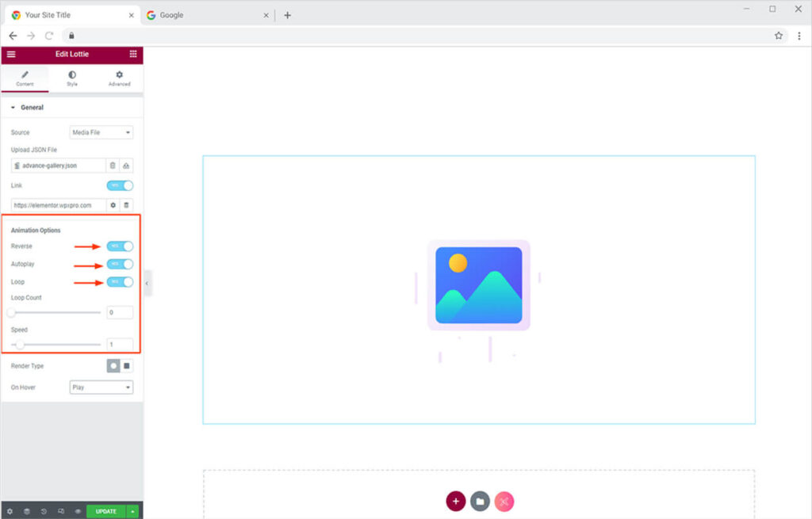Viewport: 812px width, 519px height.
Task: Click the green Update button
Action: pyautogui.click(x=105, y=512)
